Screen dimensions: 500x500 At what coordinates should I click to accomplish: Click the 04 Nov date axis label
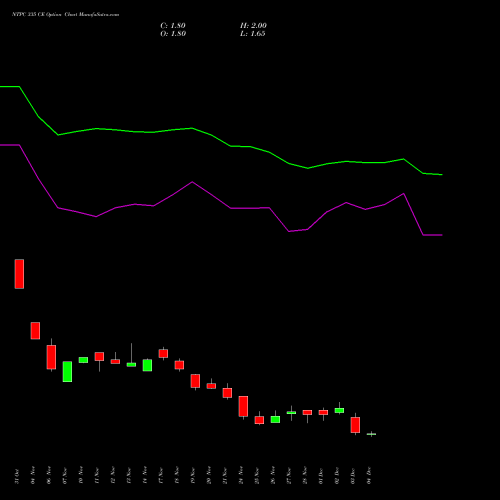pyautogui.click(x=33, y=476)
